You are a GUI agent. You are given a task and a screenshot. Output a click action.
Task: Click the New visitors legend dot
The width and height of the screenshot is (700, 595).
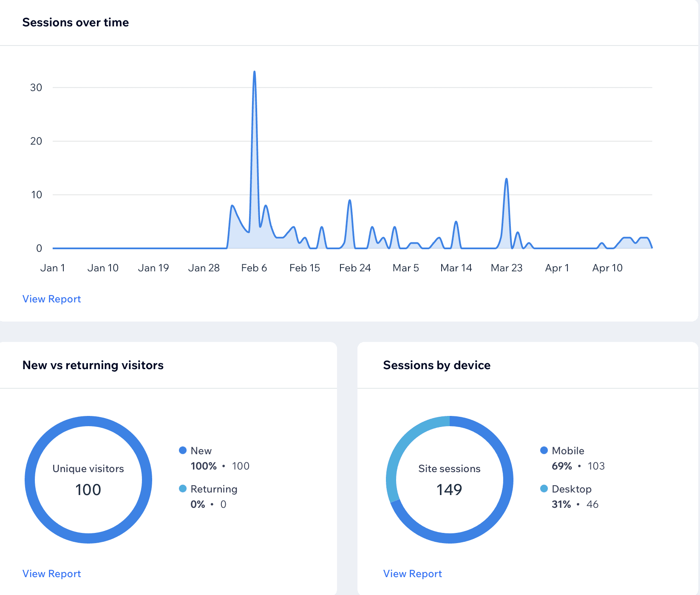click(x=183, y=450)
